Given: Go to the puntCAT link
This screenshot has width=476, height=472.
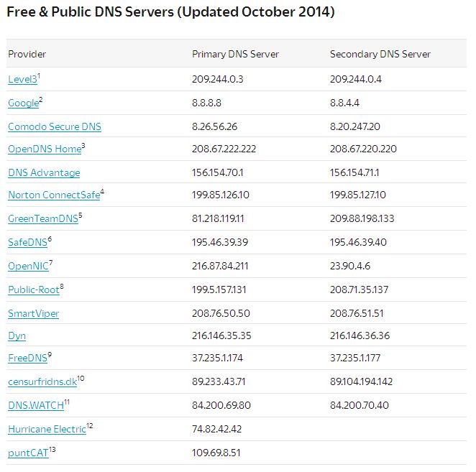Looking at the screenshot, I should tap(28, 453).
